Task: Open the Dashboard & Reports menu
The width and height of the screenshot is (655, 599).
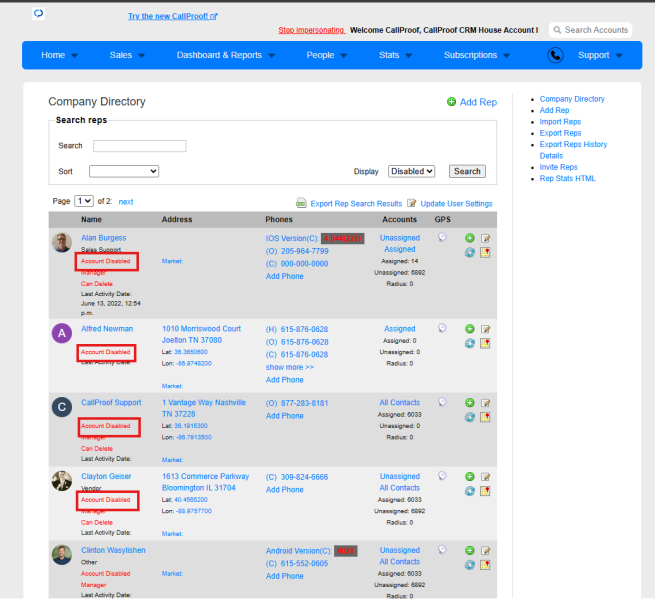Action: pos(226,55)
